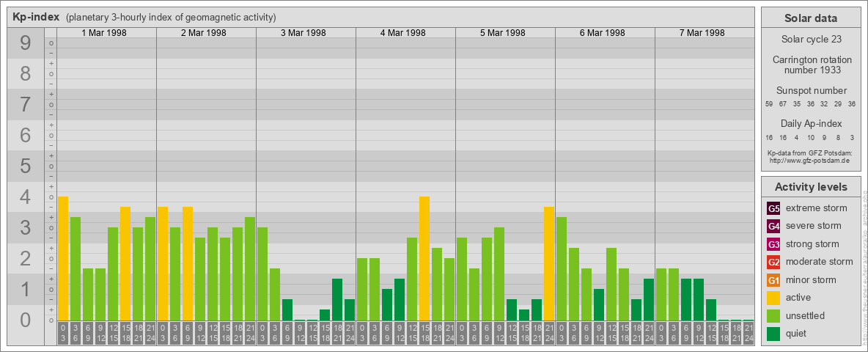
Task: Click the Kp-index chart title
Action: click(x=36, y=17)
